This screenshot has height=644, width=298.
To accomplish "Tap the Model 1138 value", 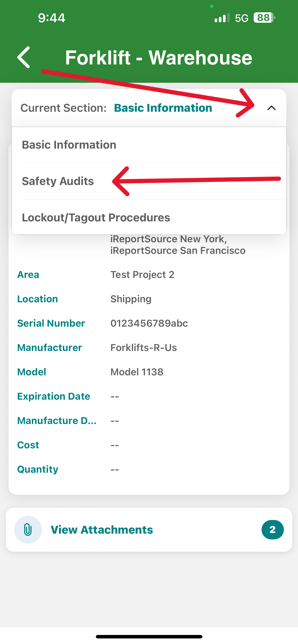I will tap(137, 372).
